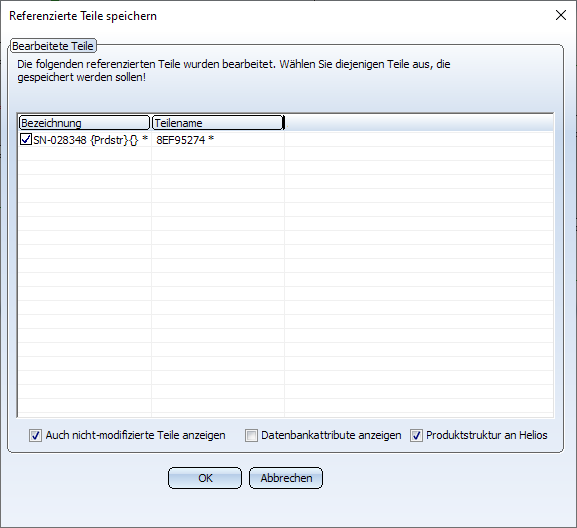Toggle 'Auch nicht-modifizierte Teile anzeigen' checkbox
This screenshot has height=528, width=577.
pos(35,436)
